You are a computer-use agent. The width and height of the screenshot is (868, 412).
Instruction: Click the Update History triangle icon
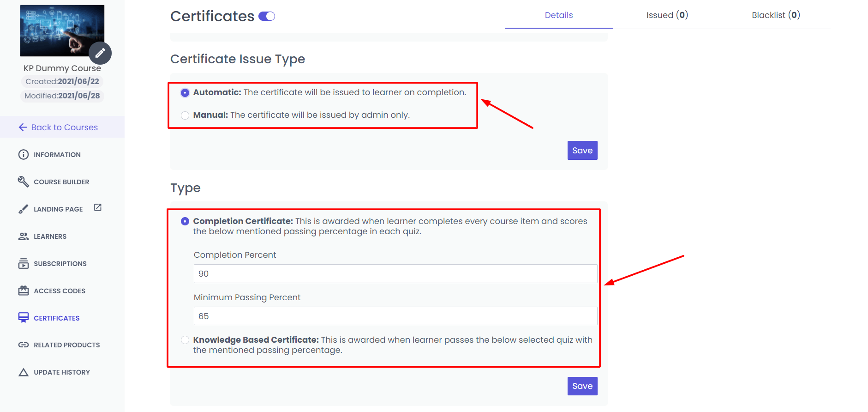coord(24,372)
